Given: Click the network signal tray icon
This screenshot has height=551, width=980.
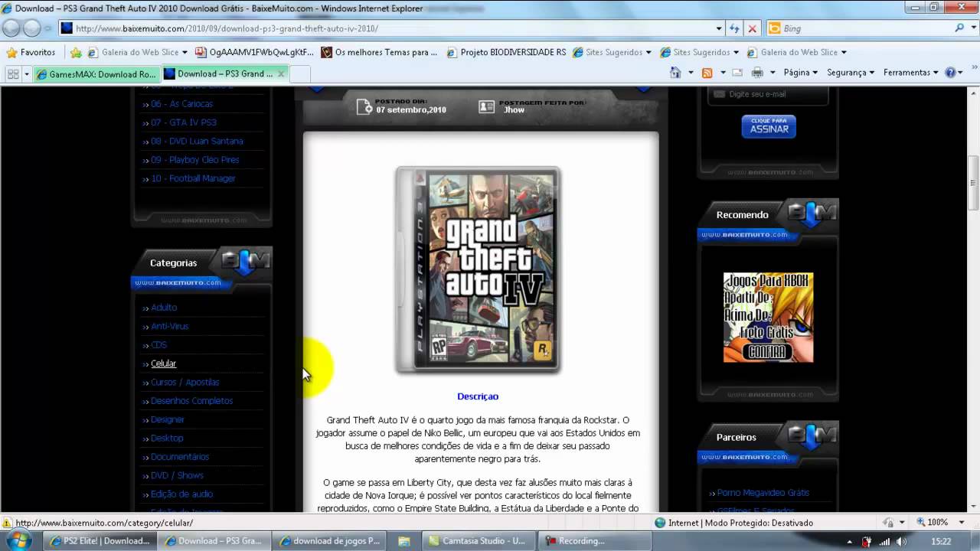Looking at the screenshot, I should pyautogui.click(x=884, y=541).
